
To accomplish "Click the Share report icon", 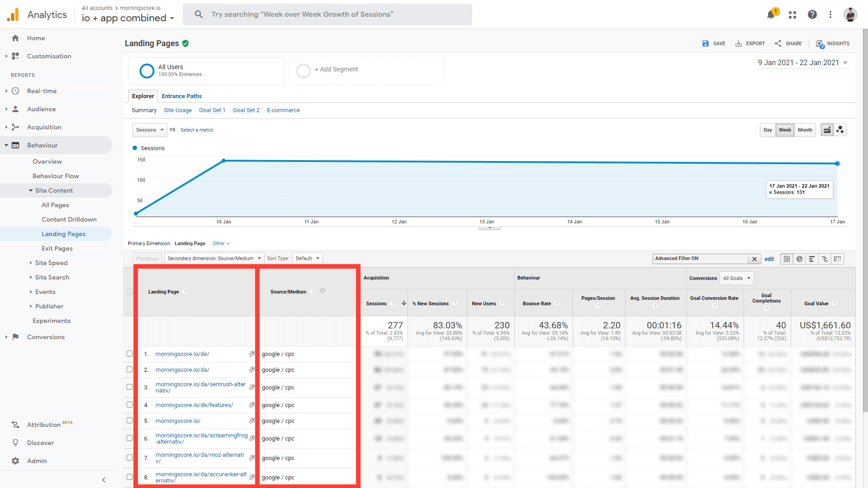I will [x=787, y=43].
